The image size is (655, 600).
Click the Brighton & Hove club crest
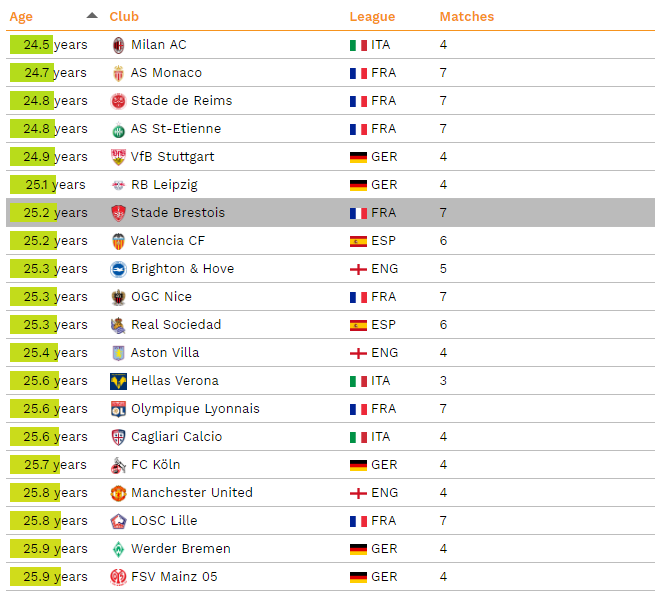click(x=118, y=269)
